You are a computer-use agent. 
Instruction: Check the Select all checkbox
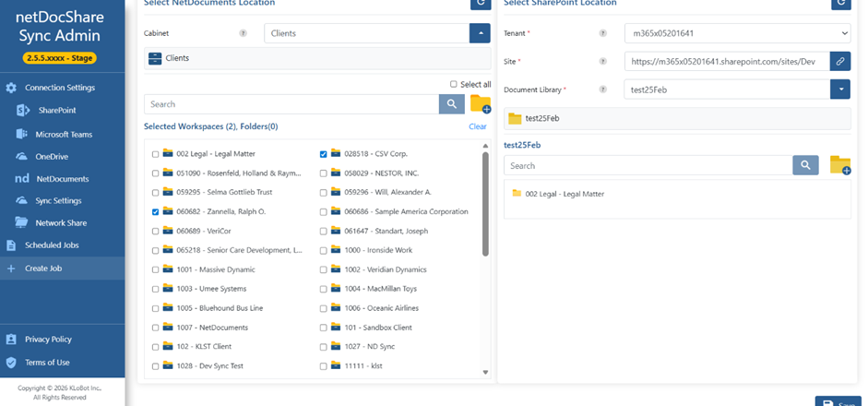pyautogui.click(x=454, y=84)
